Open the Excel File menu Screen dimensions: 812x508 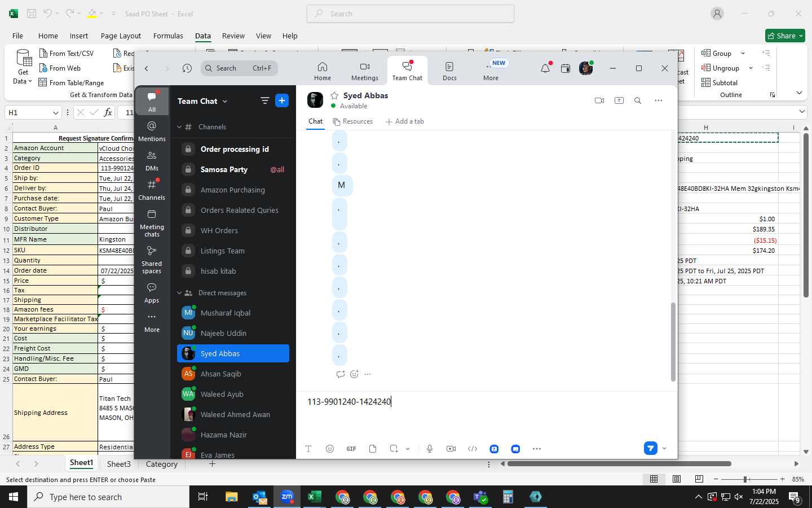[17, 36]
